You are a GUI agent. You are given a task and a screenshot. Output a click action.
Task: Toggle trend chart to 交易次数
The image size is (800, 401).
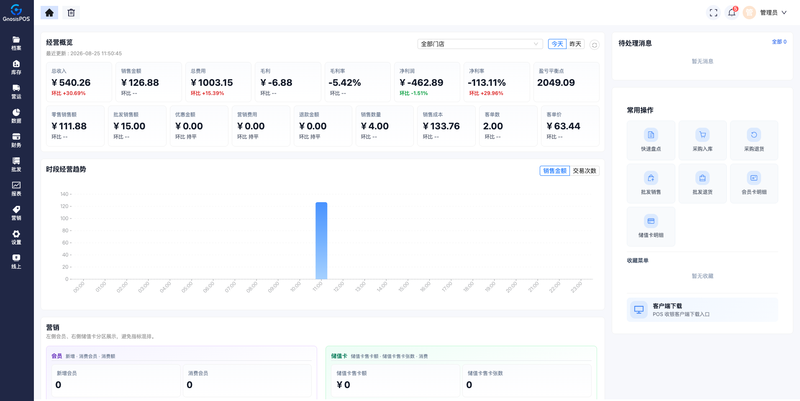[x=585, y=171]
